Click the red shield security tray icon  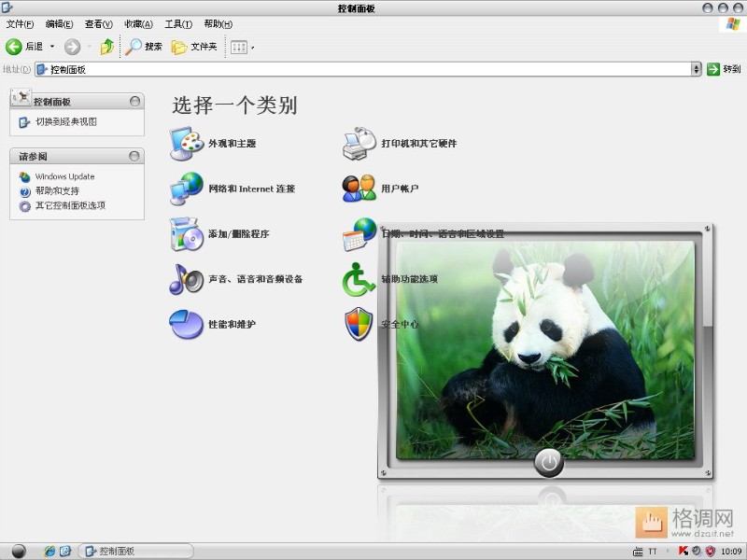coord(711,551)
